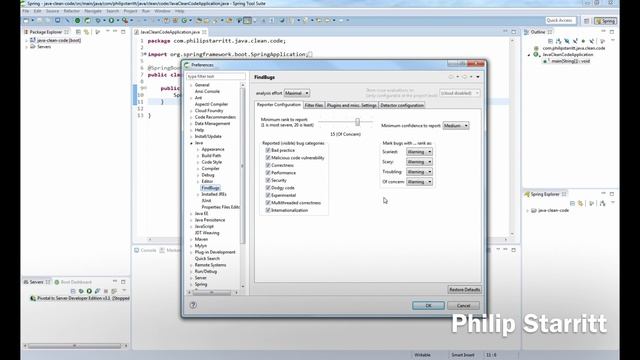Maximize the Outline view

point(612,32)
